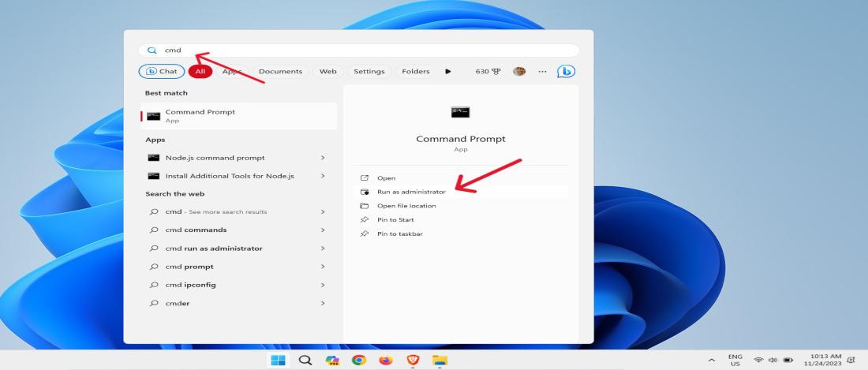Show more filter tabs with the play arrow
The image size is (868, 370).
click(x=448, y=71)
